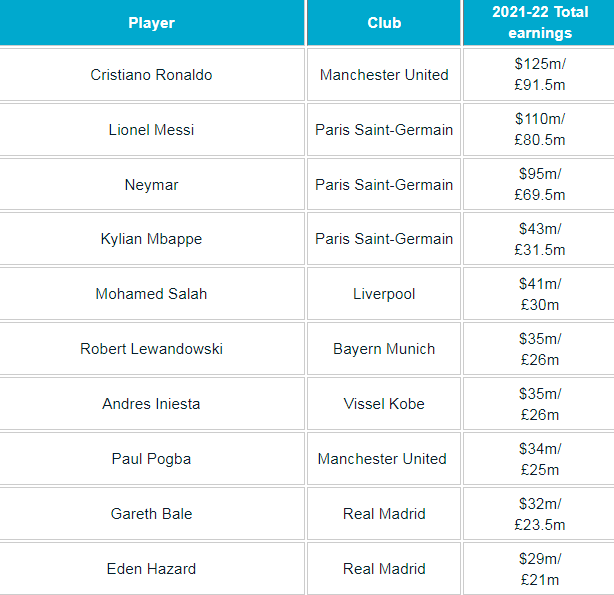The height and width of the screenshot is (595, 614).
Task: Click the Vissel Kobe club cell
Action: (384, 404)
